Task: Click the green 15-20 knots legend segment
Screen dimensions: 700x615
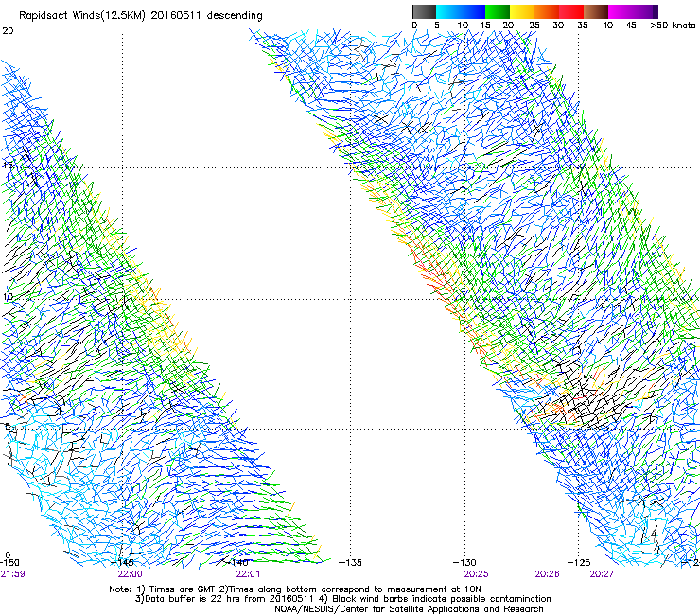Action: pyautogui.click(x=498, y=11)
